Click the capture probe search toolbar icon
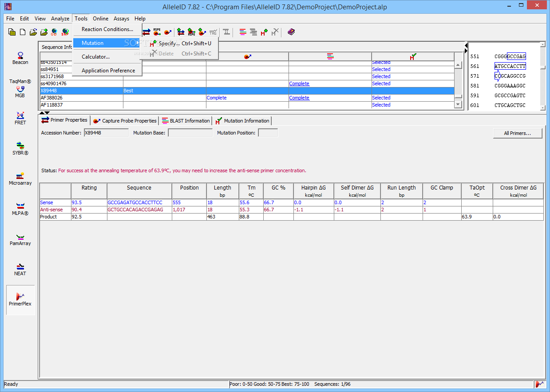 (x=168, y=32)
